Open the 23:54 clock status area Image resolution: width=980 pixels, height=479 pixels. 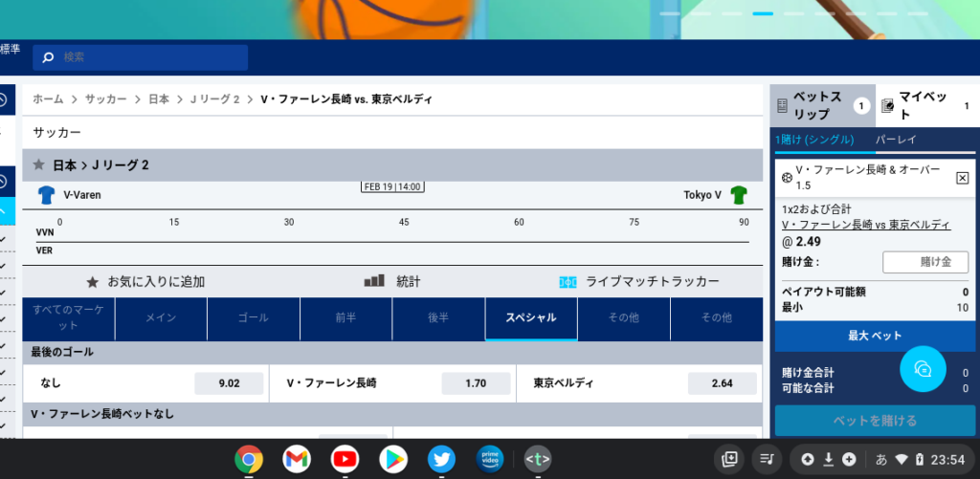(x=948, y=460)
